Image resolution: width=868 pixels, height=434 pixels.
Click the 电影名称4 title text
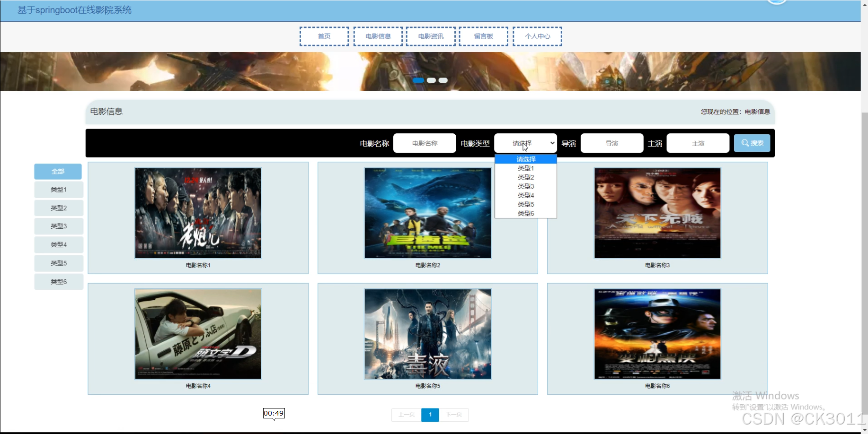[x=198, y=386]
